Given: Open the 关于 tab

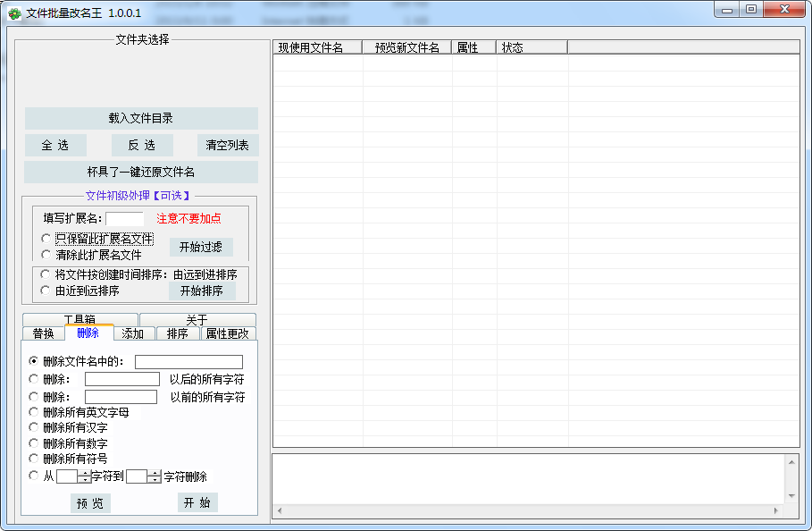Looking at the screenshot, I should click(x=197, y=320).
